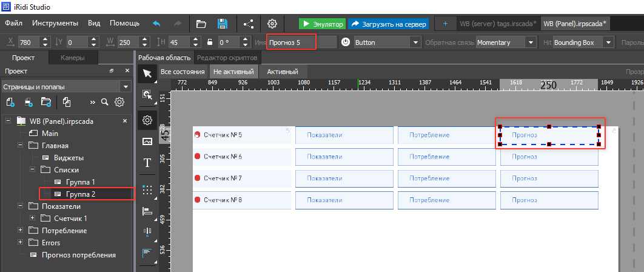Image resolution: width=644 pixels, height=272 pixels.
Task: Toggle the aspect ratio lock icon
Action: [210, 42]
